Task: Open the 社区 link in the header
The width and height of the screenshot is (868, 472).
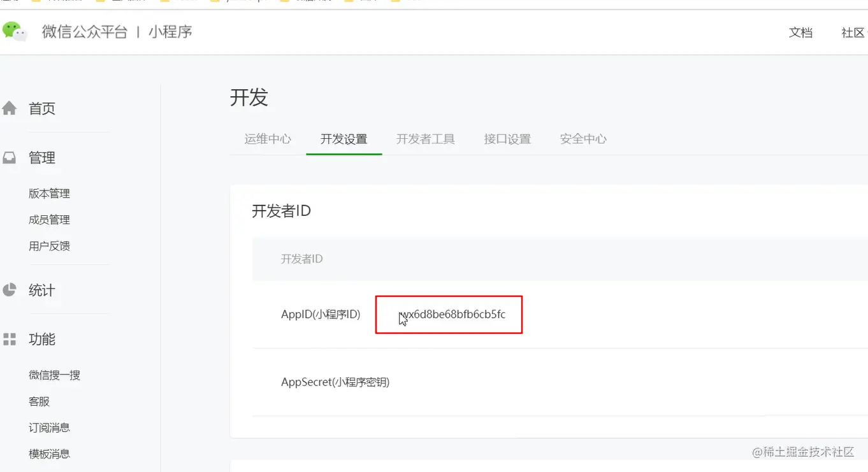Action: 853,32
